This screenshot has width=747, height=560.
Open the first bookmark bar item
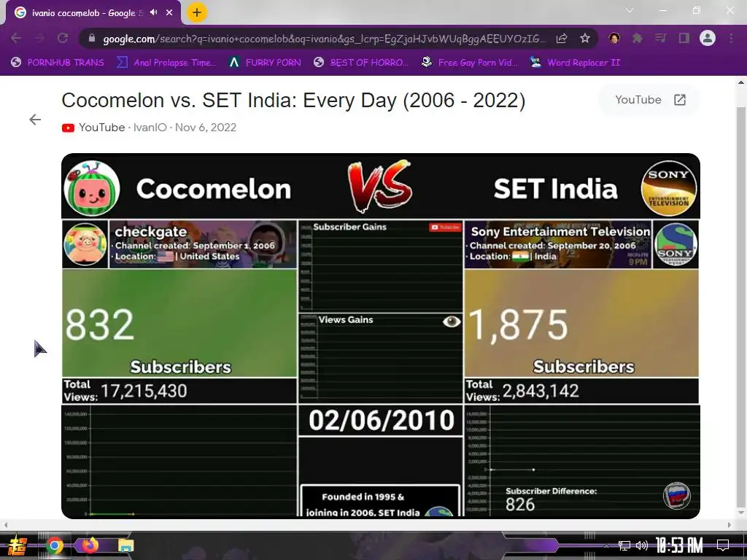pyautogui.click(x=58, y=63)
